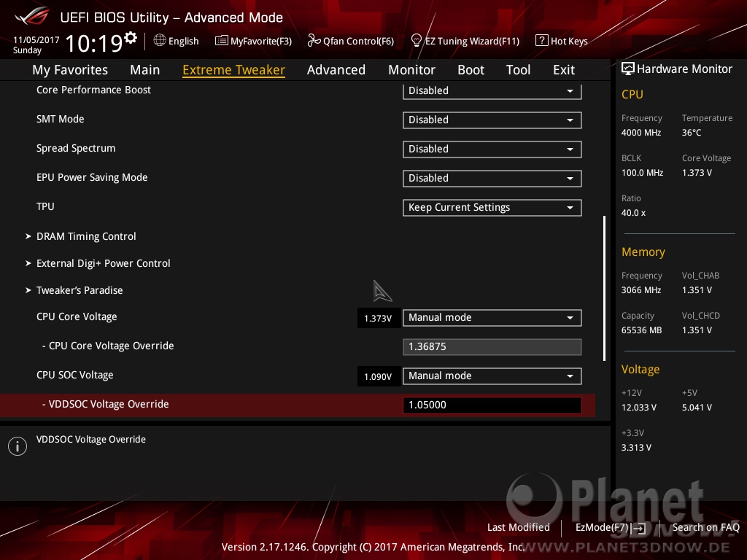Go to the Boot tab
747x560 pixels.
tap(471, 70)
